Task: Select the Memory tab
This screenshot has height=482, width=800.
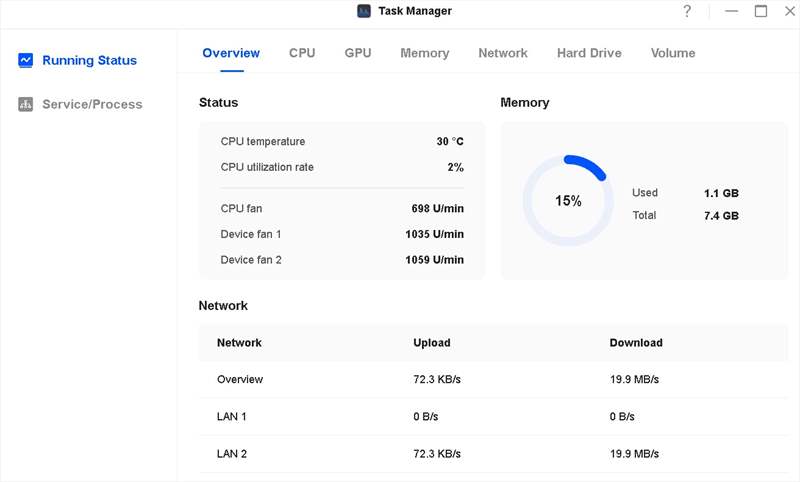Action: [x=424, y=53]
